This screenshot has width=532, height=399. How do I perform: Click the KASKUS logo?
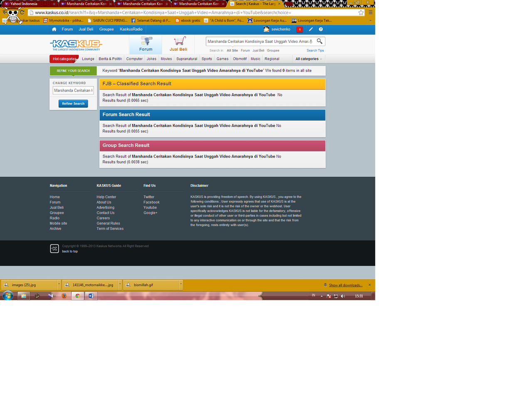[x=76, y=45]
